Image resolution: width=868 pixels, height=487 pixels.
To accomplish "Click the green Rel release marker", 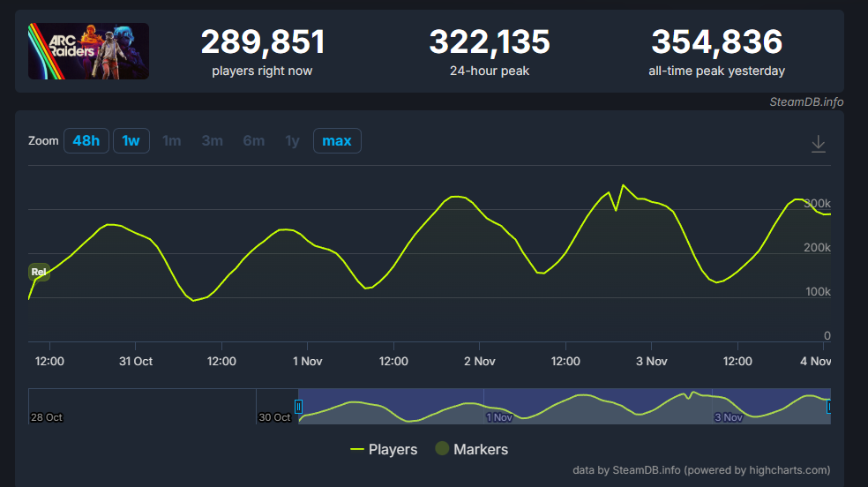I will click(x=39, y=272).
